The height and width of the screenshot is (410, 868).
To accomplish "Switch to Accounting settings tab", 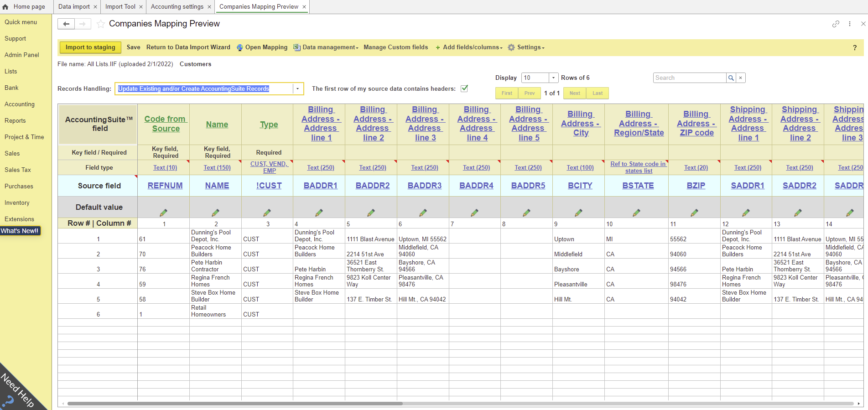I will pyautogui.click(x=177, y=7).
